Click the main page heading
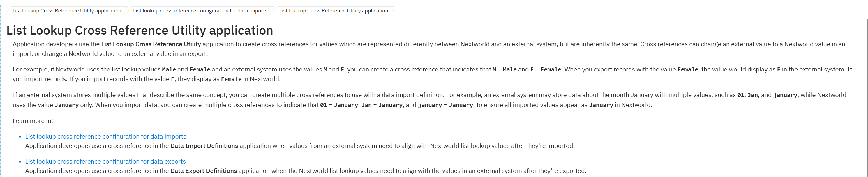868x177 pixels. (x=140, y=30)
